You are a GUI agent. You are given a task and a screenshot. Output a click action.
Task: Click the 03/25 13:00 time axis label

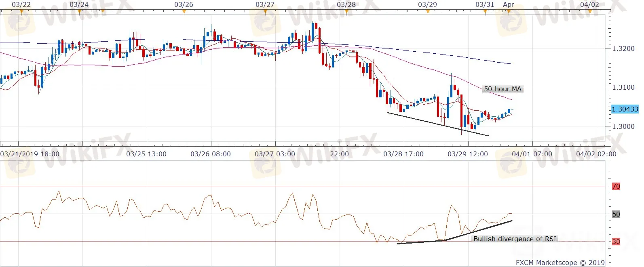coord(146,154)
